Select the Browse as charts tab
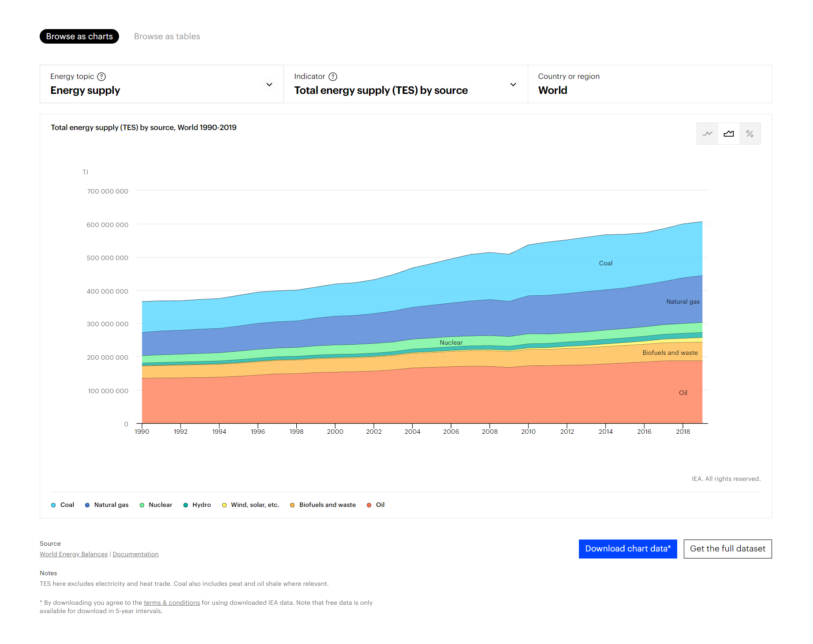Screen dimensions: 813x644 pyautogui.click(x=79, y=36)
